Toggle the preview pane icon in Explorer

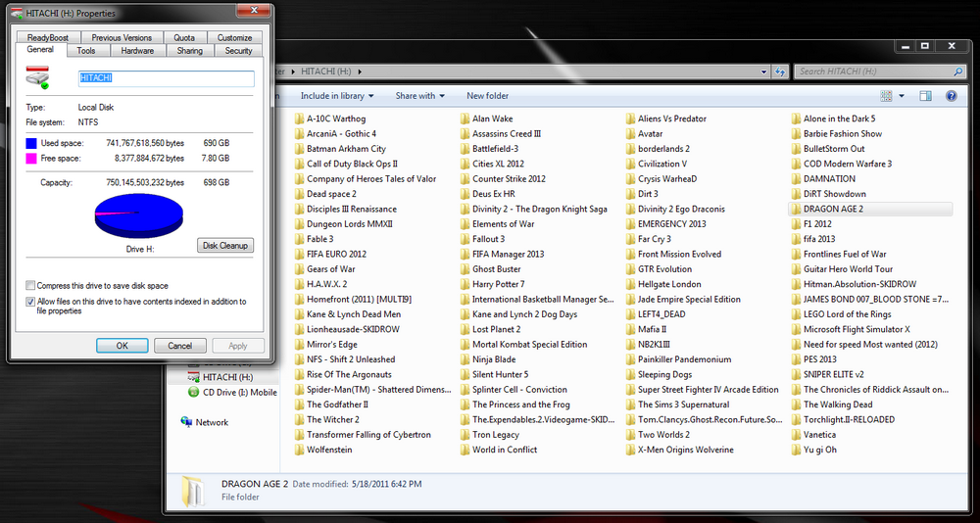click(x=926, y=96)
